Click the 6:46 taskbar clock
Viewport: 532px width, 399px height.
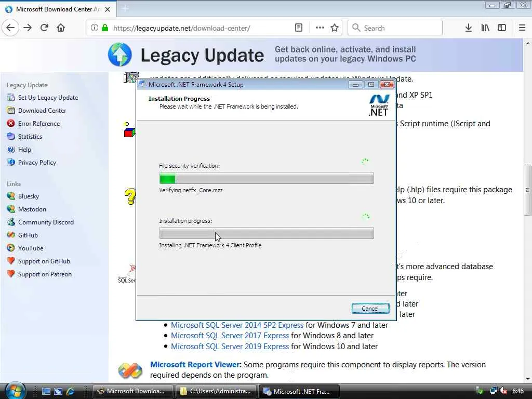[x=518, y=391]
